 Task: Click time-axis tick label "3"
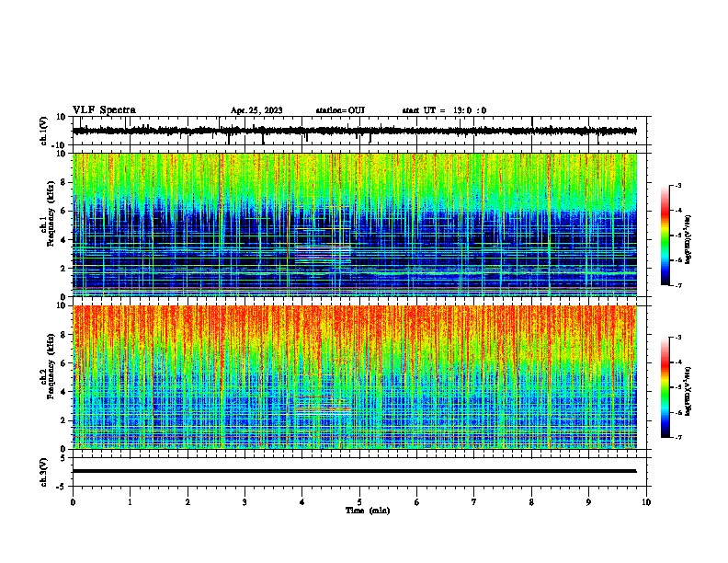(x=245, y=502)
